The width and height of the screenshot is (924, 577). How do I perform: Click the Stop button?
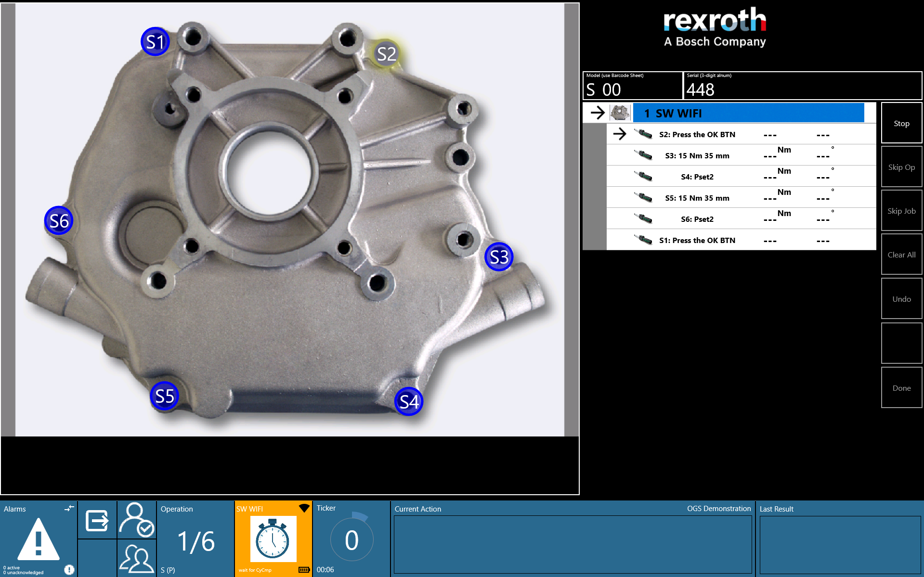click(901, 123)
